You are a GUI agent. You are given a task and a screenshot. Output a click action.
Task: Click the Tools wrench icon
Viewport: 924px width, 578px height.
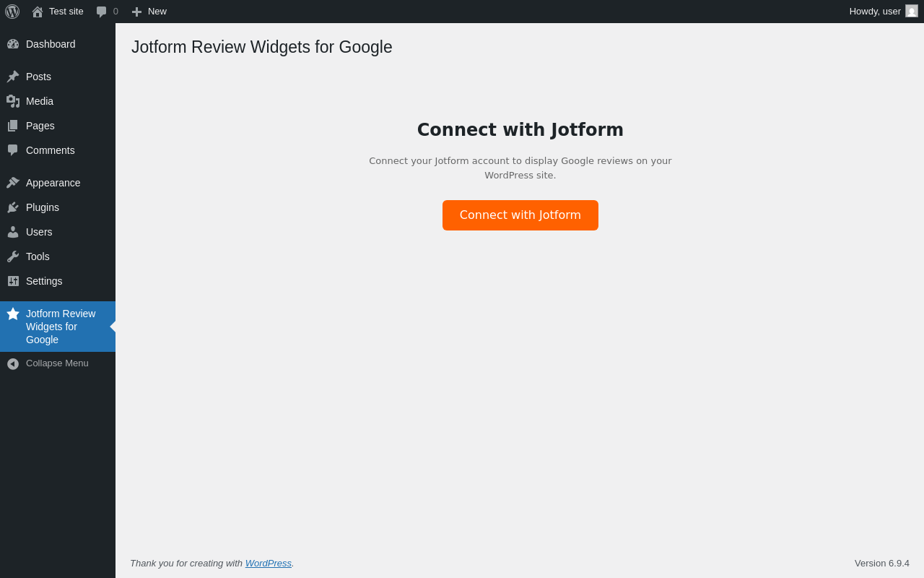[x=13, y=256]
